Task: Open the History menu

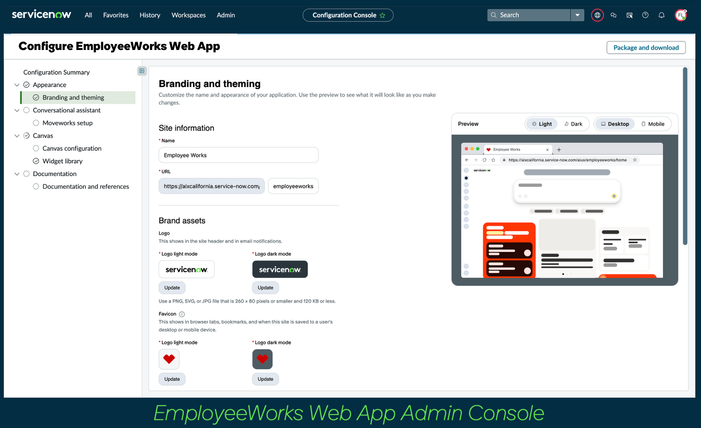Action: coord(150,15)
